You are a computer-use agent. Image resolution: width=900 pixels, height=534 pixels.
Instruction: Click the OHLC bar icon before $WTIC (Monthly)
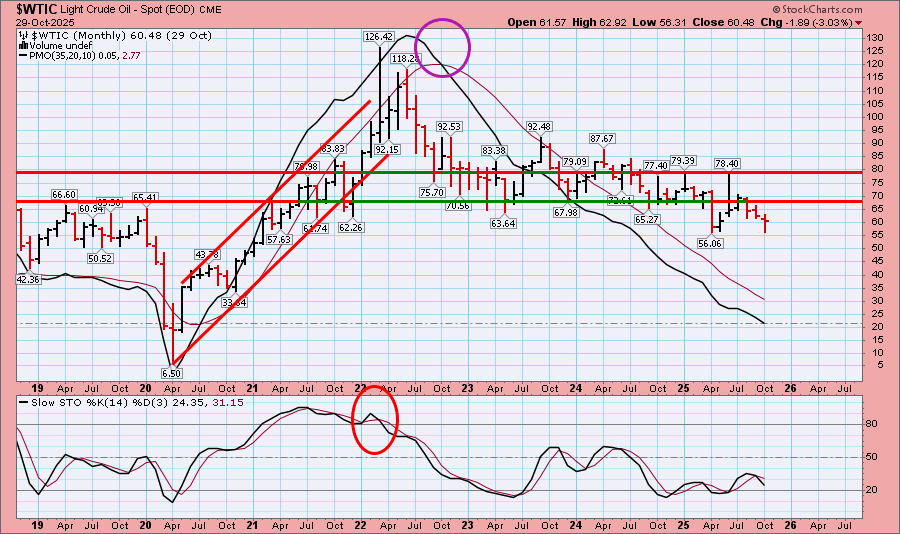coord(22,35)
